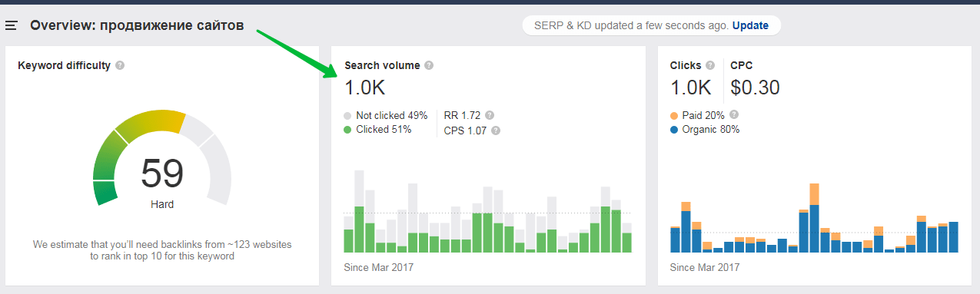Toggle the Not clicked 49% legend item
The height and width of the screenshot is (294, 980).
pyautogui.click(x=386, y=115)
